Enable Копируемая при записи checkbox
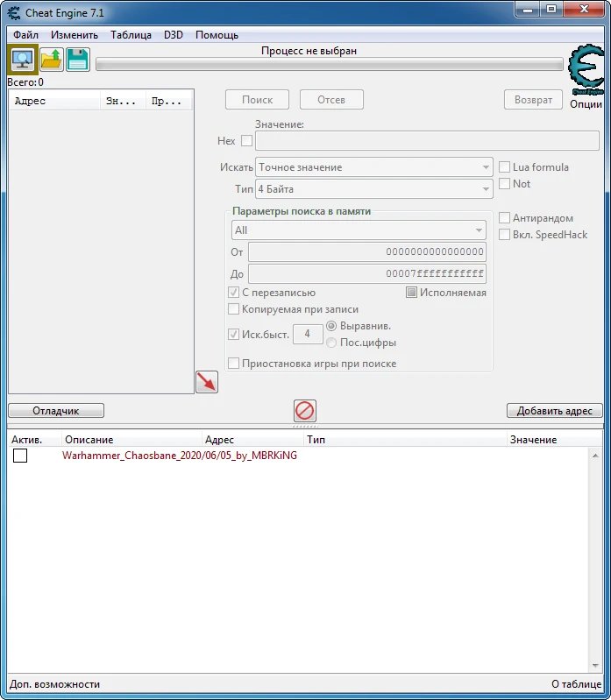The height and width of the screenshot is (700, 611). click(233, 309)
